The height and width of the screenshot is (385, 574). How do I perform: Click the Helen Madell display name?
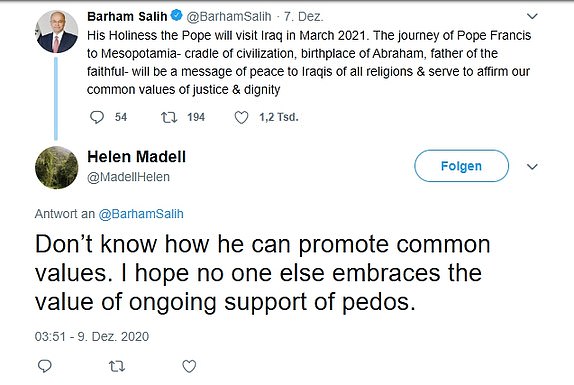click(x=137, y=157)
